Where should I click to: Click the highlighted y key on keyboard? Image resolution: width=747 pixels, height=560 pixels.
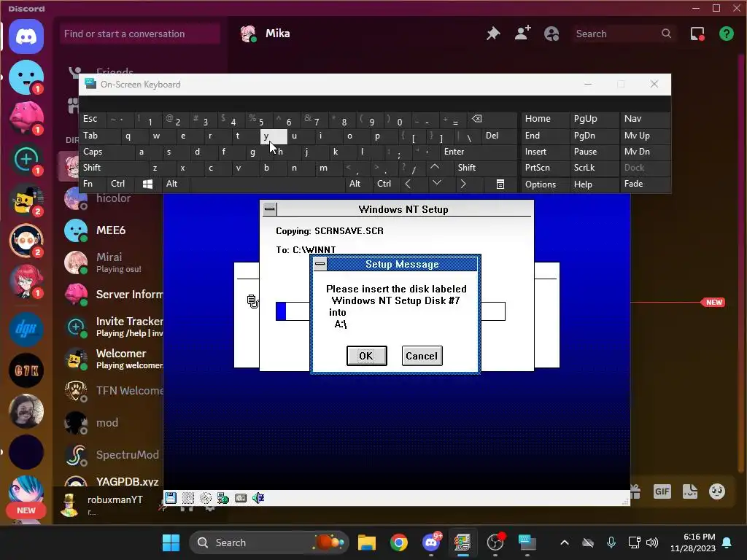point(274,136)
